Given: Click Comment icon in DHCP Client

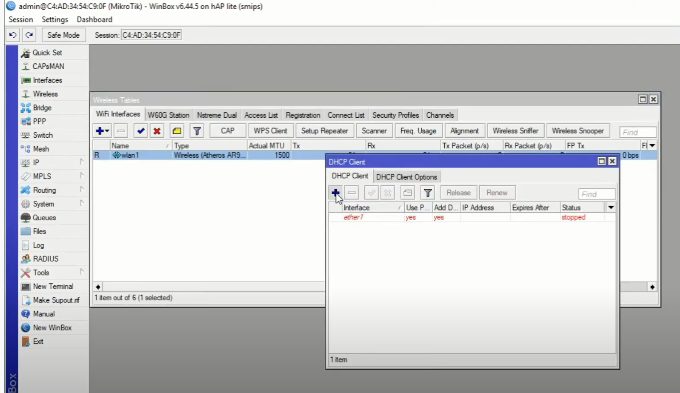Looking at the screenshot, I should [x=407, y=193].
